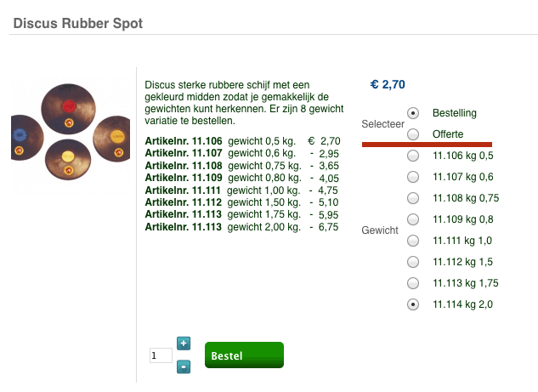Choose weight 11.106 kg 0,5
The image size is (538, 392).
click(x=413, y=156)
